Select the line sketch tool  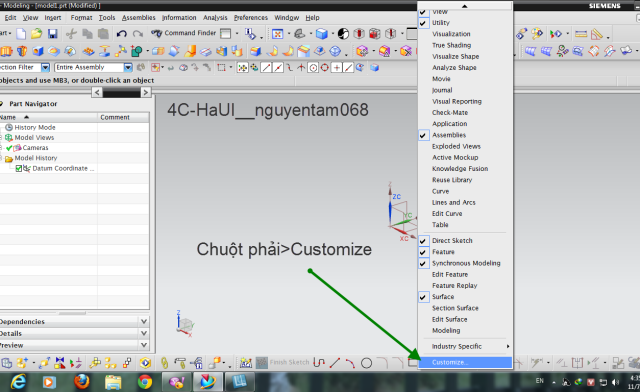(335, 363)
